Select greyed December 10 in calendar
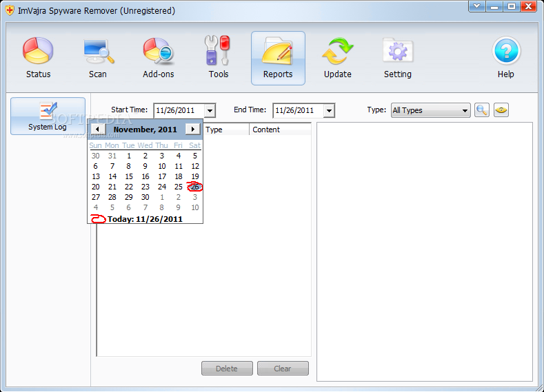 [x=195, y=207]
